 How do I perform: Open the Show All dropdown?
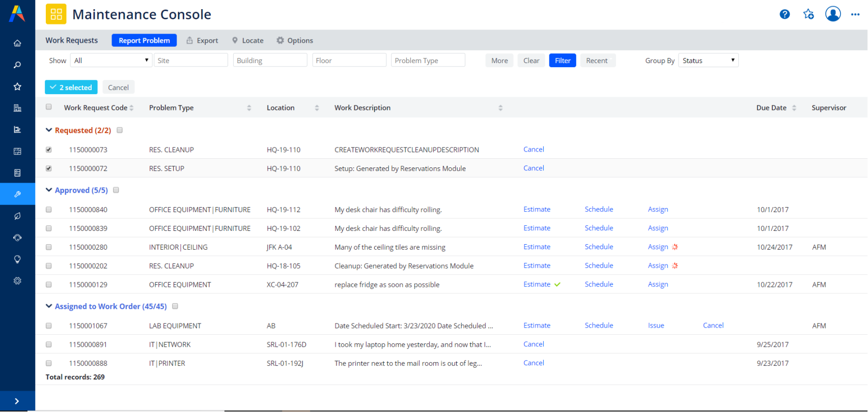click(111, 61)
